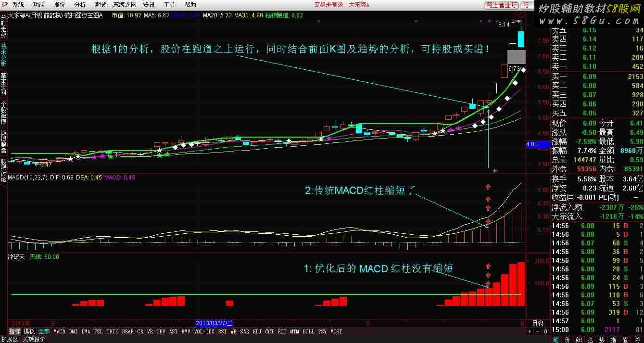
Task: Open the 分析 menu
Action: point(80,4)
